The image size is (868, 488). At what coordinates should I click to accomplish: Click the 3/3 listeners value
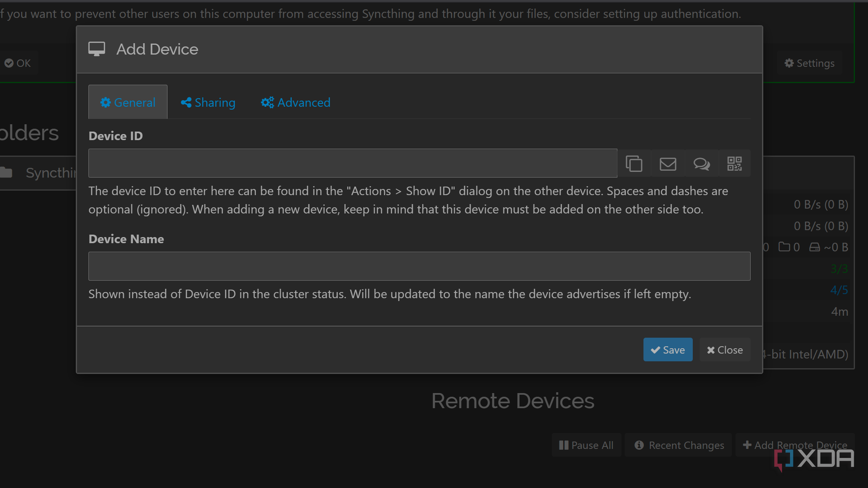pyautogui.click(x=839, y=269)
